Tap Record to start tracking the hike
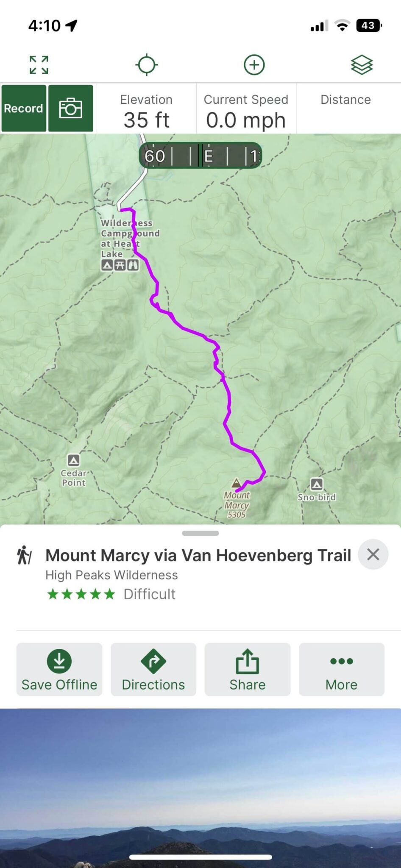 (23, 108)
